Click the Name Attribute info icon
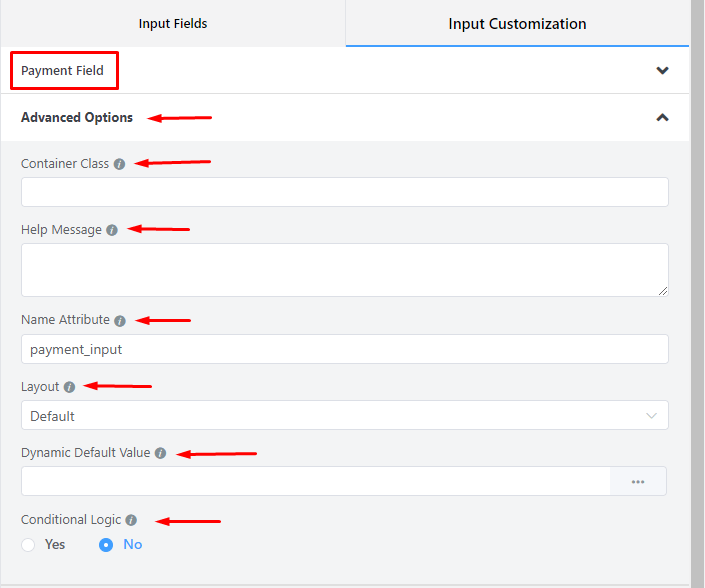Screen dimensions: 705x588 120,321
